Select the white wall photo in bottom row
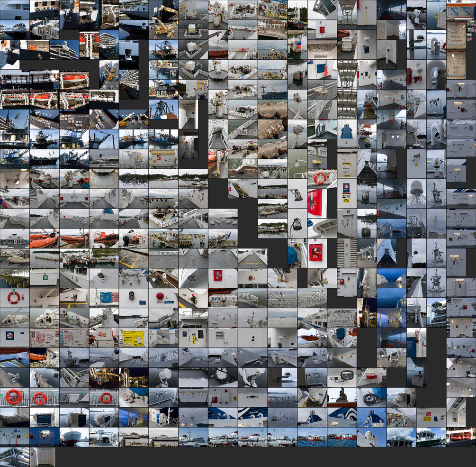 coord(43,457)
